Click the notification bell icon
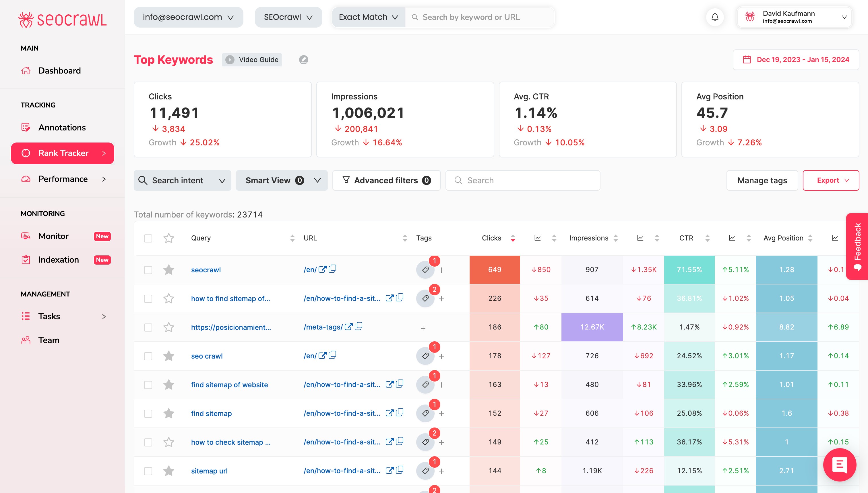 714,17
